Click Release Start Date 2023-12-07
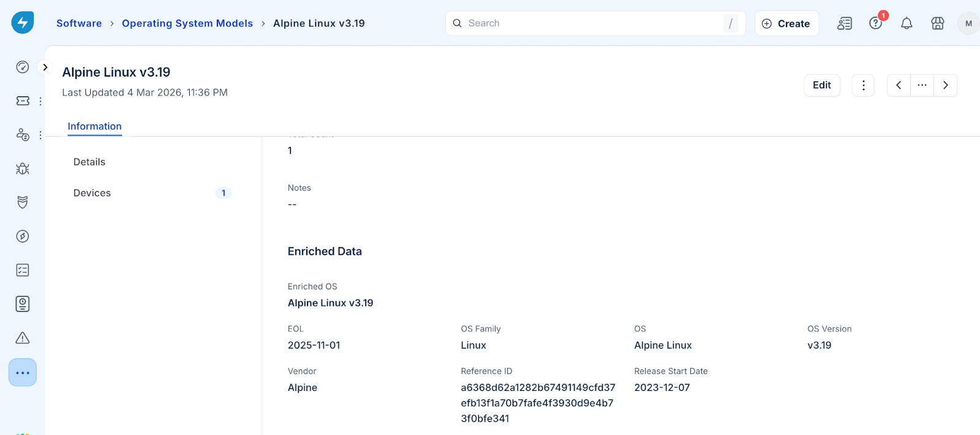 tap(662, 387)
